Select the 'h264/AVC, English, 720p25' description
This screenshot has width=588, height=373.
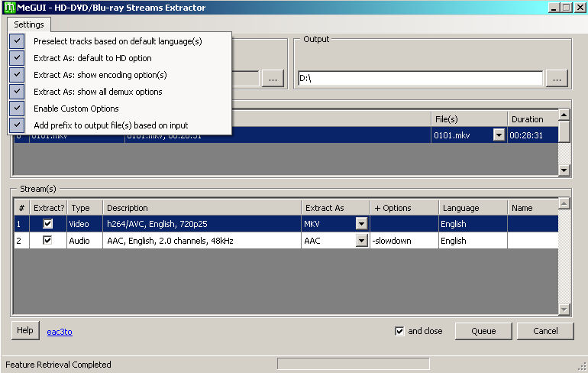click(x=202, y=224)
